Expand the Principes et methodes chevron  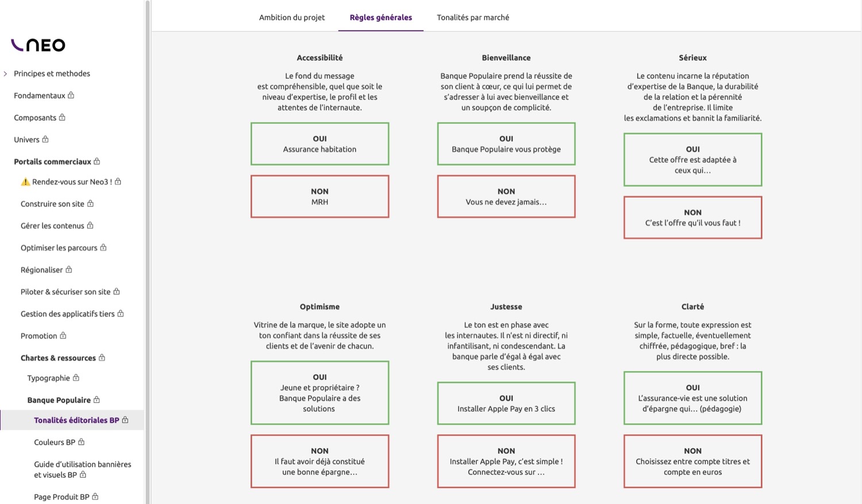[x=6, y=74]
